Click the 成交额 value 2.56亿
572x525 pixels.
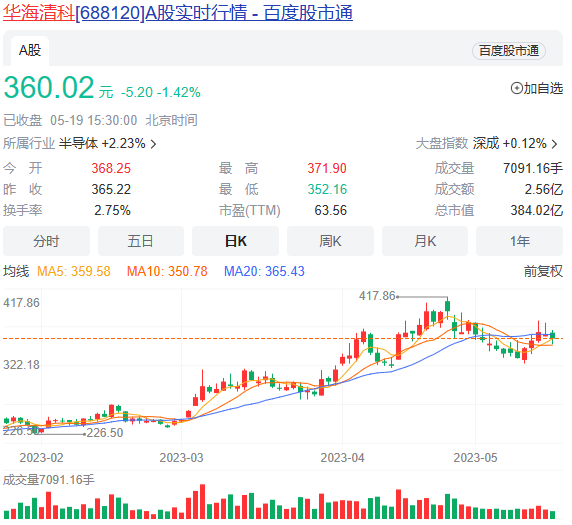click(544, 189)
